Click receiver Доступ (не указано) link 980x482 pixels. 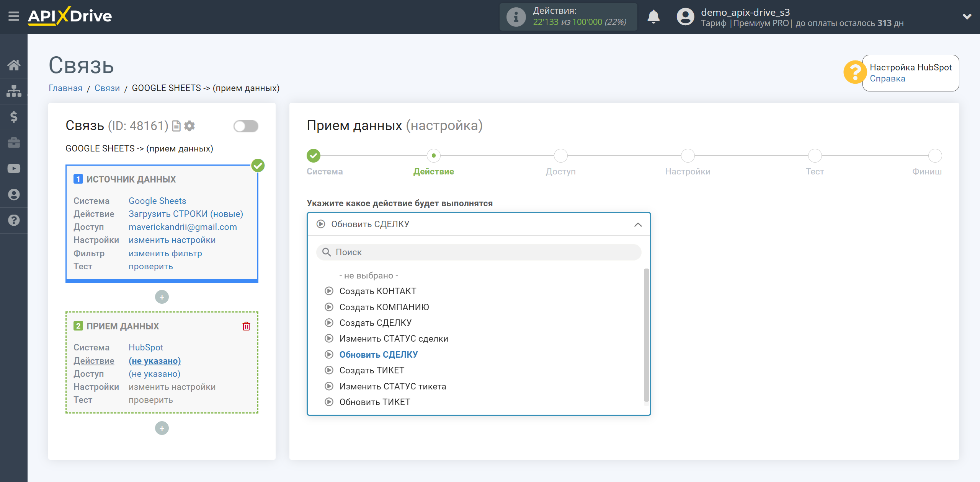click(x=154, y=374)
